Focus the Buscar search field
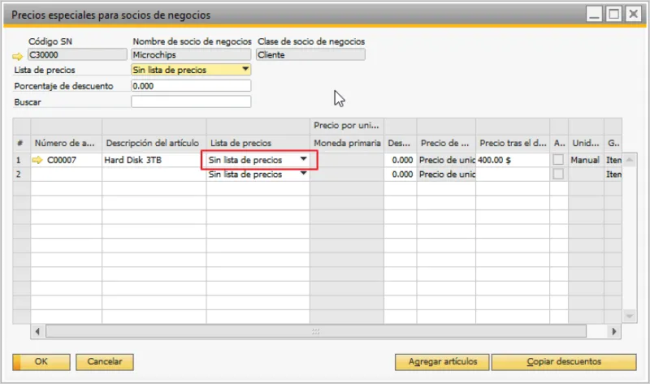650x384 pixels. point(191,102)
